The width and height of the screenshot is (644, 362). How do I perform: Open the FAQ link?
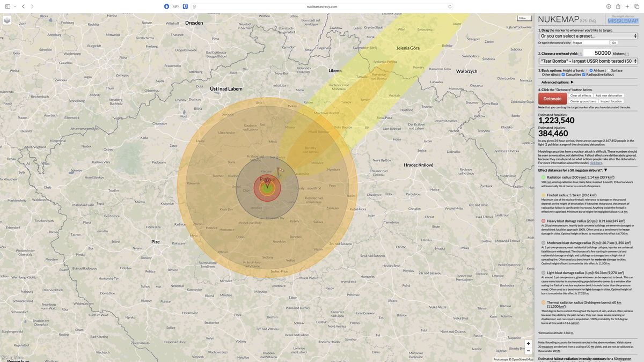[x=592, y=21]
